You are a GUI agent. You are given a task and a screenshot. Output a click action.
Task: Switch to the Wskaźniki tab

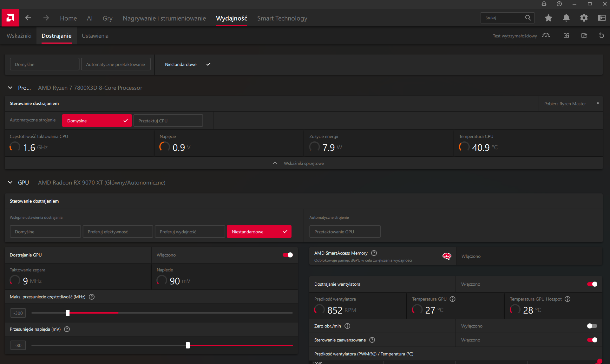(x=19, y=36)
